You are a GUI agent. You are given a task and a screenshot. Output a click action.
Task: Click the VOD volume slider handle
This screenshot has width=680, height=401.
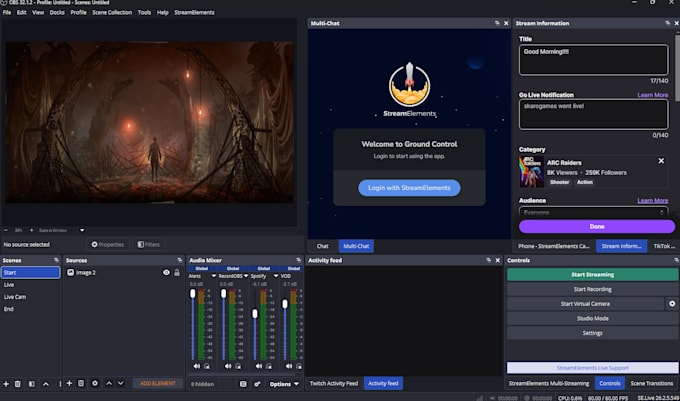coord(285,304)
